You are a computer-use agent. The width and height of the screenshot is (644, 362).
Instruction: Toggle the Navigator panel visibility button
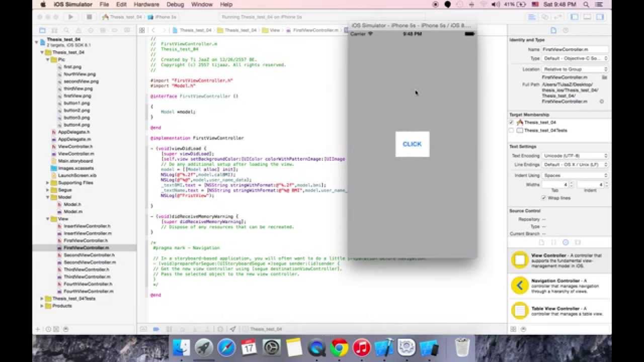(x=575, y=17)
